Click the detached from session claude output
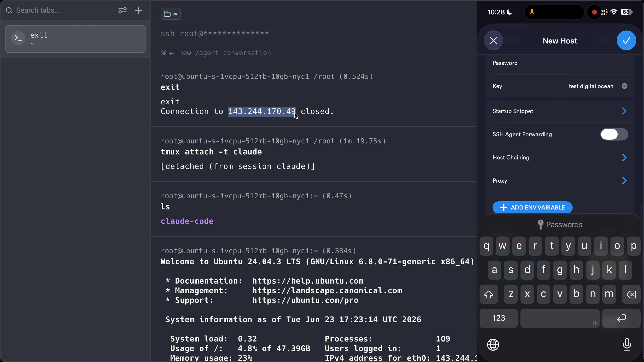644x362 pixels. [238, 166]
